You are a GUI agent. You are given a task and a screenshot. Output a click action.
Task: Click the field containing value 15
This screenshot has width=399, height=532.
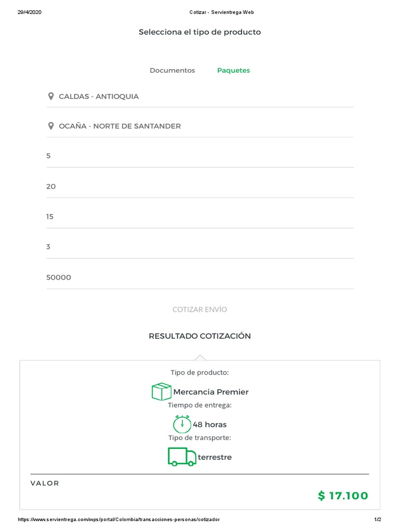tap(199, 216)
